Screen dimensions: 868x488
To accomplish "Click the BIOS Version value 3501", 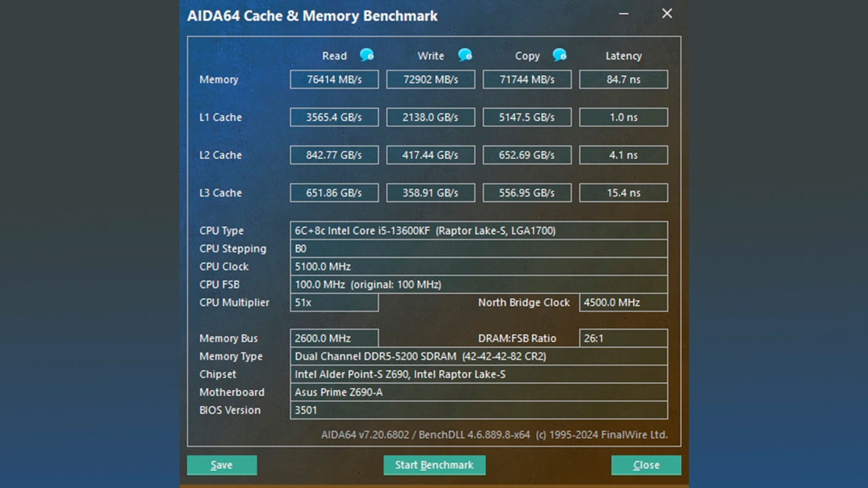I will [x=479, y=410].
